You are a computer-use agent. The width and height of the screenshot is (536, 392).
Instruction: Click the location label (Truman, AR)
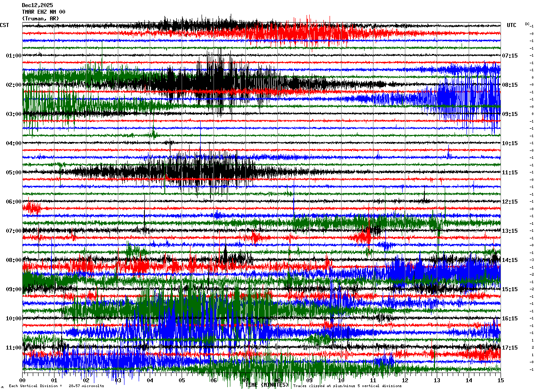(40, 19)
